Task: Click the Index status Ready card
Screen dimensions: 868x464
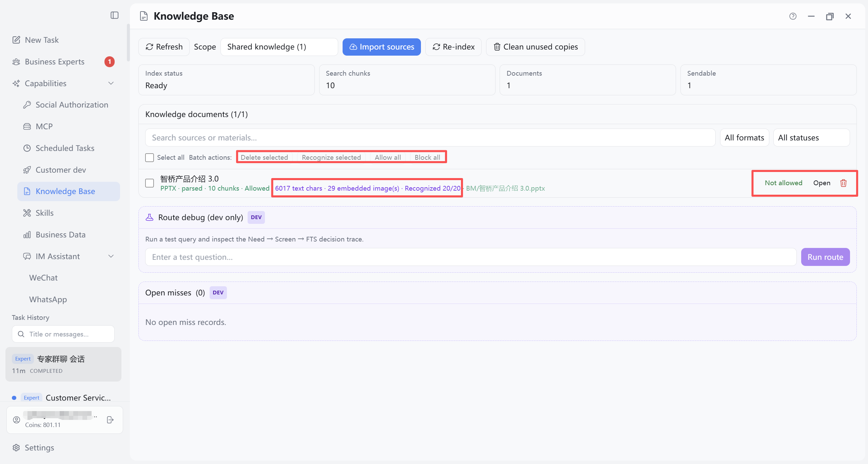Action: click(x=226, y=80)
